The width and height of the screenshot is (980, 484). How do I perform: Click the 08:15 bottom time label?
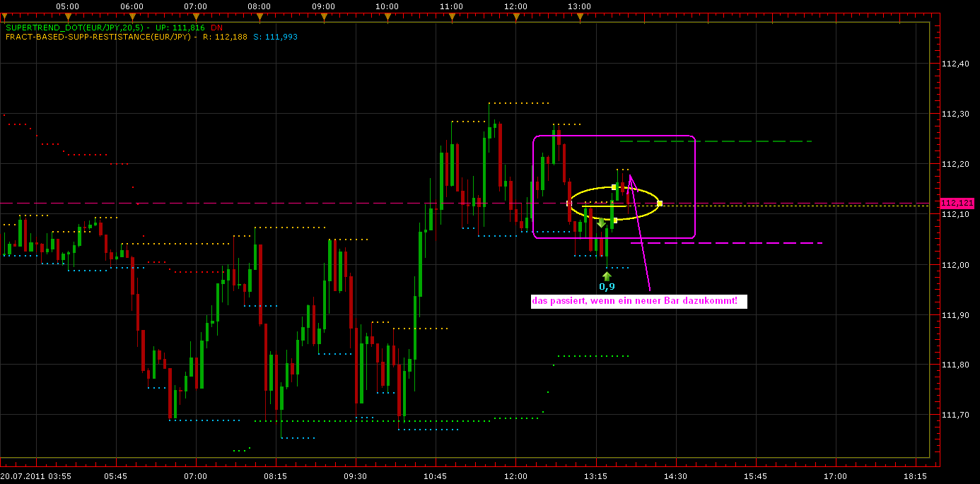(276, 476)
